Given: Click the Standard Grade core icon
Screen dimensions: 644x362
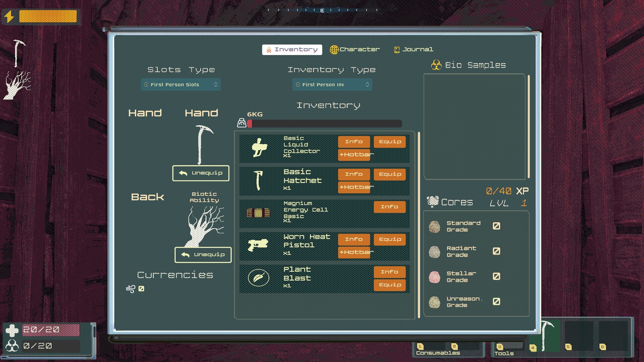Looking at the screenshot, I should [434, 227].
